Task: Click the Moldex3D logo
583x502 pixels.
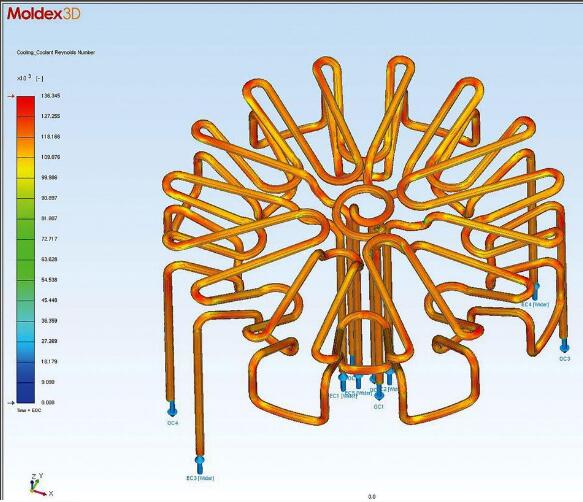Action: (x=44, y=14)
